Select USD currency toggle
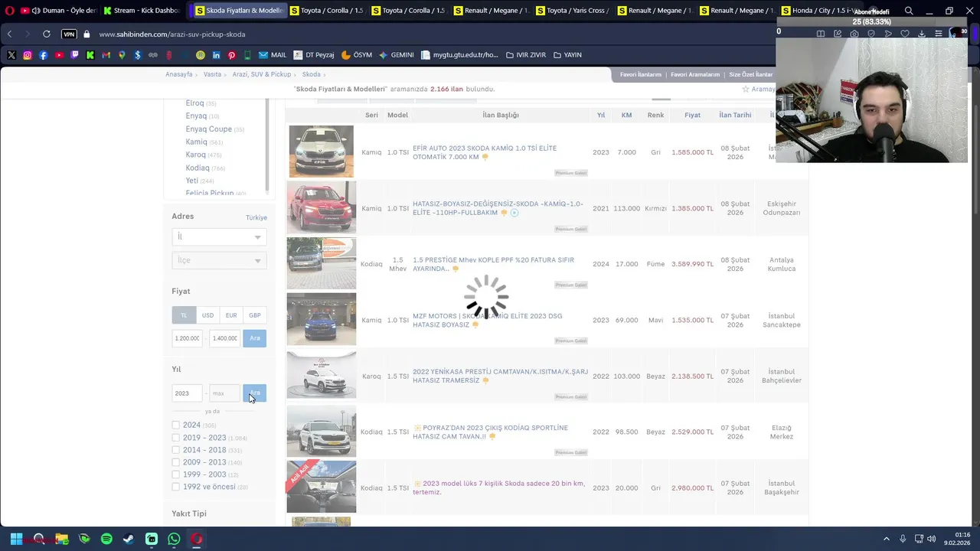This screenshot has width=980, height=551. pyautogui.click(x=207, y=315)
